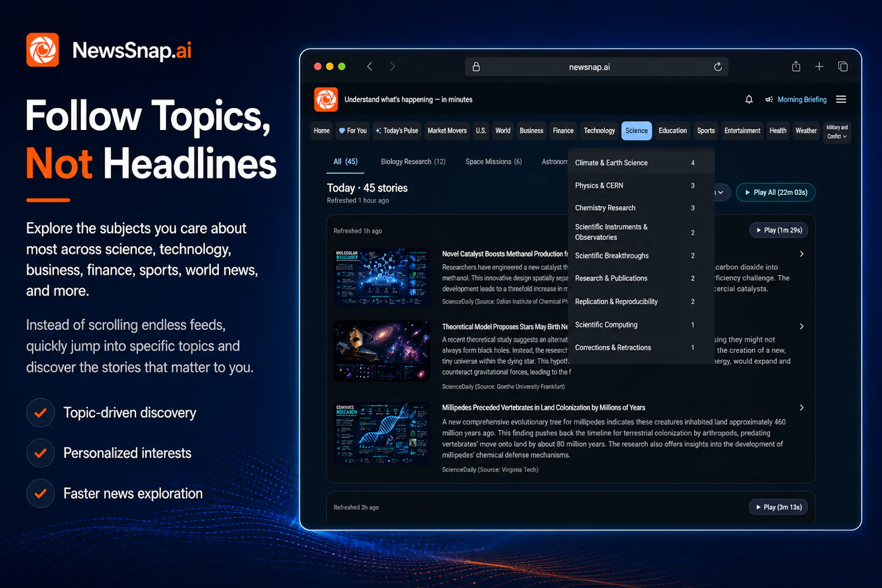Open Novel Catalyst story via right chevron

click(802, 254)
